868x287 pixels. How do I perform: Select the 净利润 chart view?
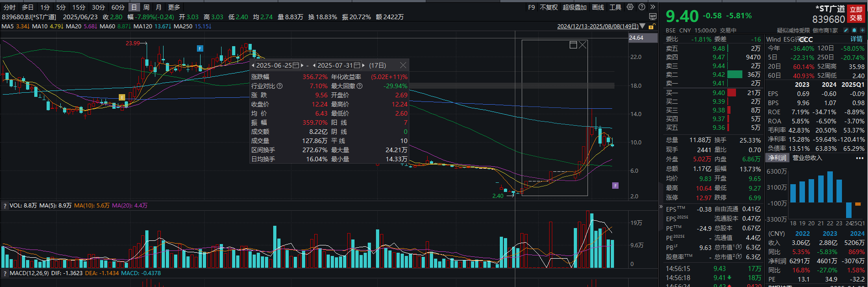coord(777,158)
